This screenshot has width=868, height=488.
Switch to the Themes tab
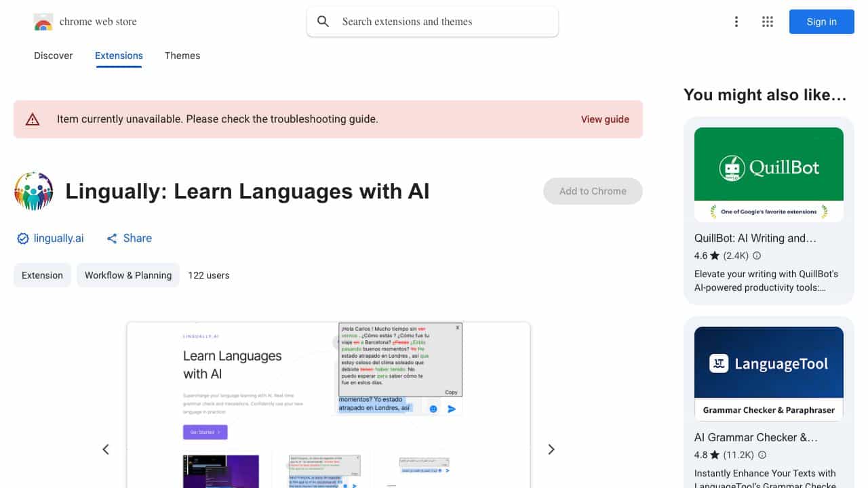(182, 56)
